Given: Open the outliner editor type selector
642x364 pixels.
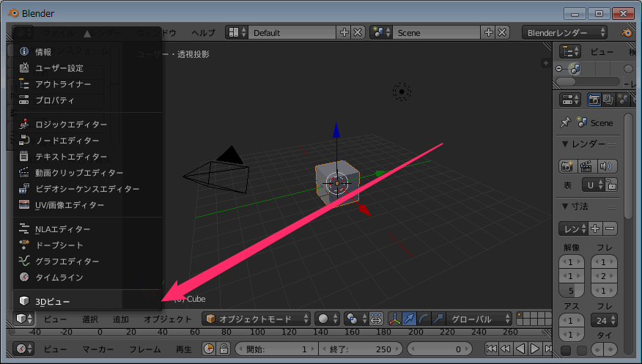Looking at the screenshot, I should (570, 51).
